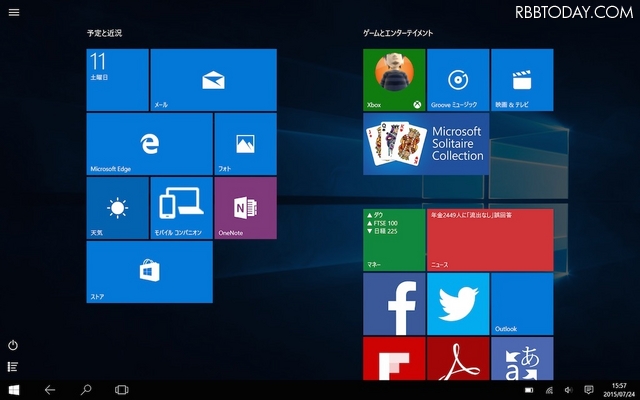Open the Weather (天気) tile
The height and width of the screenshot is (400, 640).
click(x=118, y=208)
